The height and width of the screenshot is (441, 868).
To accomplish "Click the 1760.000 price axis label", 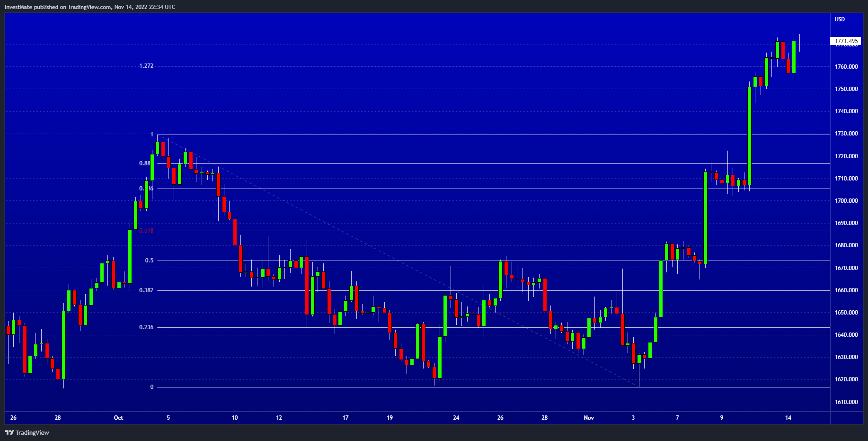I will coord(846,67).
